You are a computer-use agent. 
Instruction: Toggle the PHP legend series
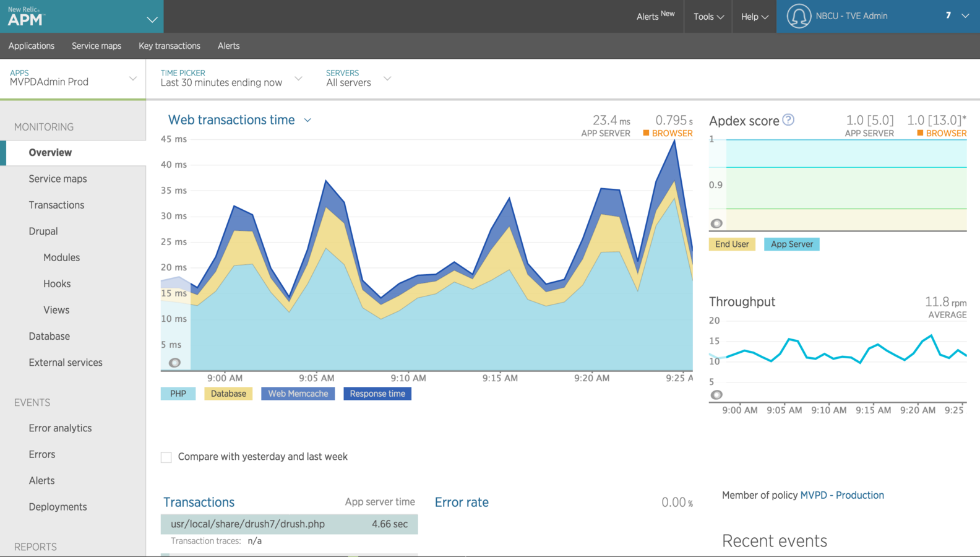(178, 394)
